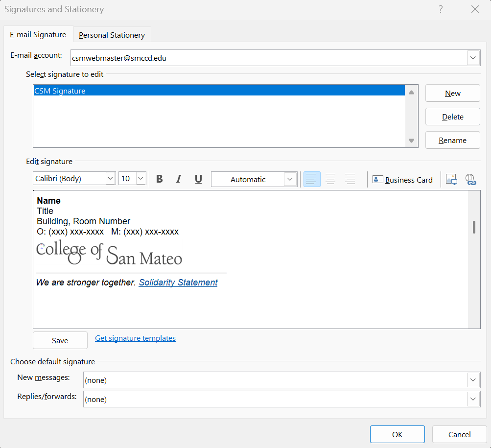Align signature text left

point(311,179)
